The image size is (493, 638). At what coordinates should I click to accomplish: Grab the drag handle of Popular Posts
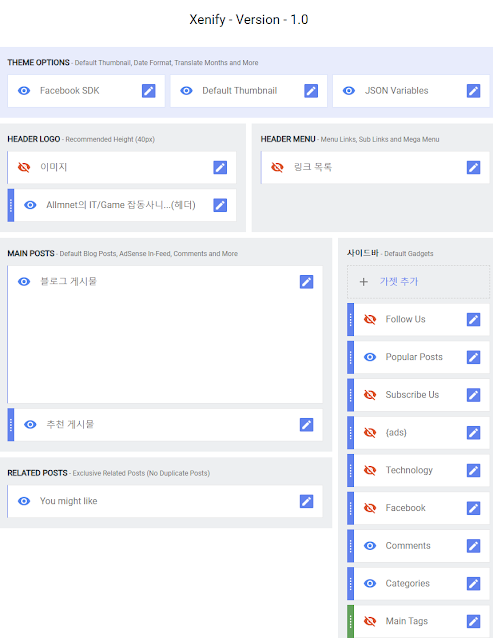[350, 357]
